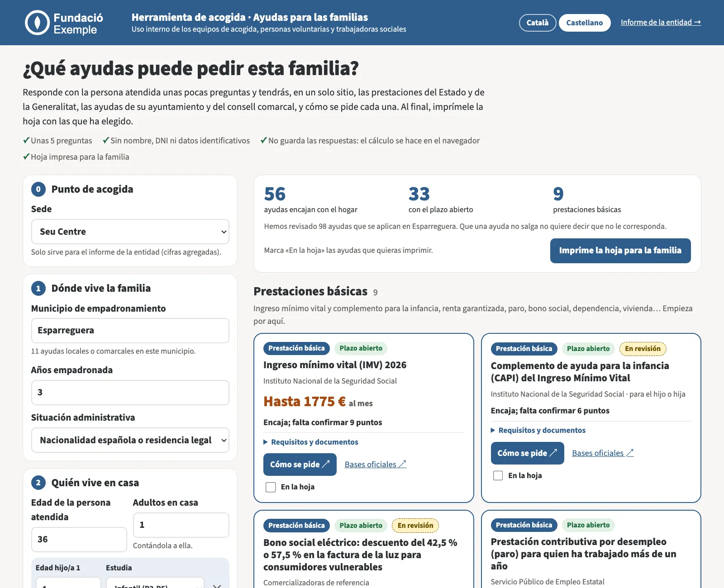Click the Hasta 1775 € al mes amount

tap(318, 402)
